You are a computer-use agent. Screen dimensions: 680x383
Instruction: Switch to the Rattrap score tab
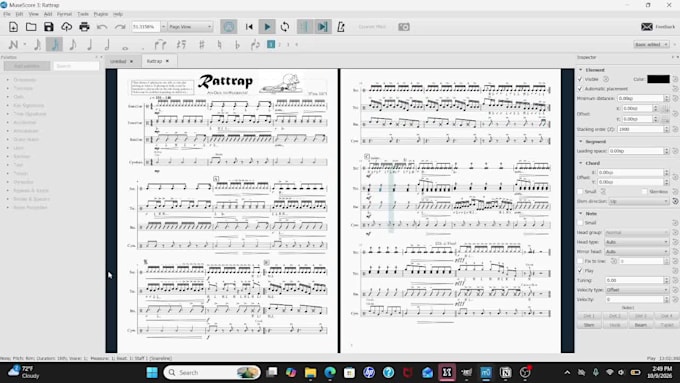[x=154, y=62]
